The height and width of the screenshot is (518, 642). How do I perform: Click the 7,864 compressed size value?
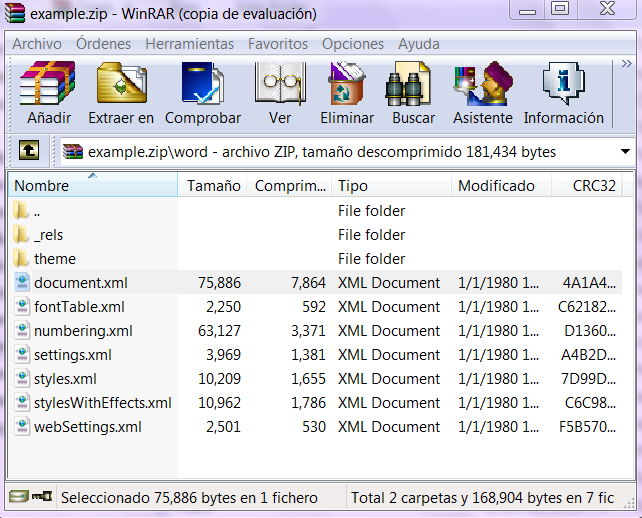(308, 283)
